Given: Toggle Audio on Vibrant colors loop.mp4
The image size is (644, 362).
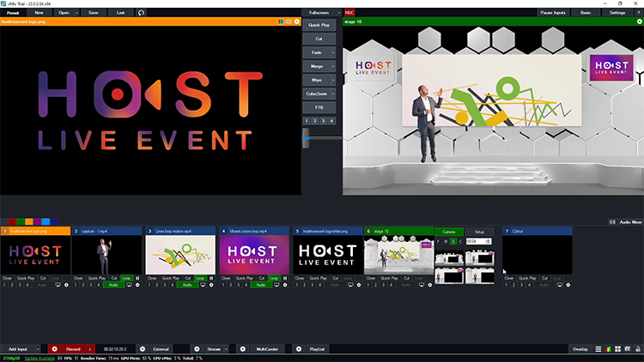Looking at the screenshot, I should (264, 284).
